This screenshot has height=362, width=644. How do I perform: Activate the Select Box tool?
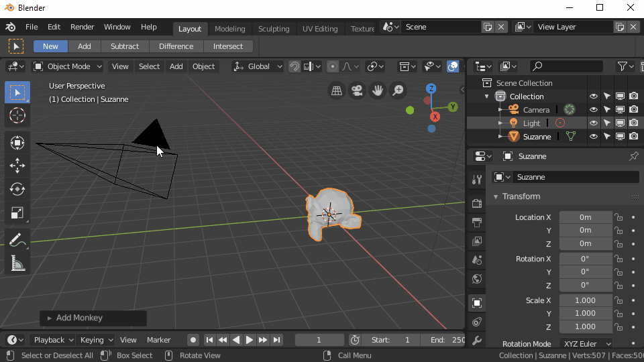(17, 93)
